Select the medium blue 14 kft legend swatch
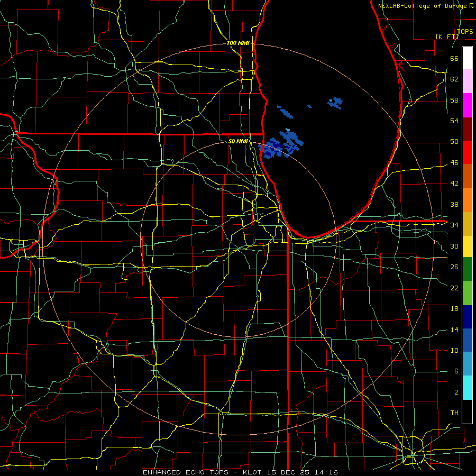This screenshot has height=476, width=476. (x=467, y=340)
